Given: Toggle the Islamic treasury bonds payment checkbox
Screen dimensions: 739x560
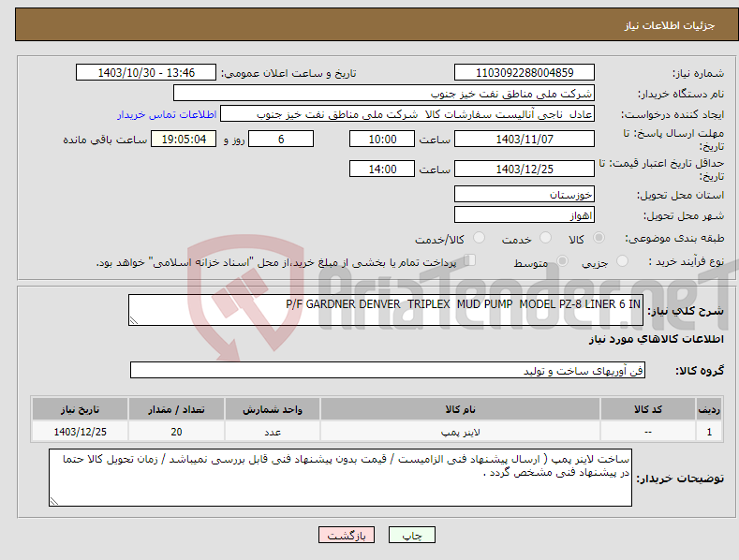Looking at the screenshot, I should pyautogui.click(x=470, y=260).
